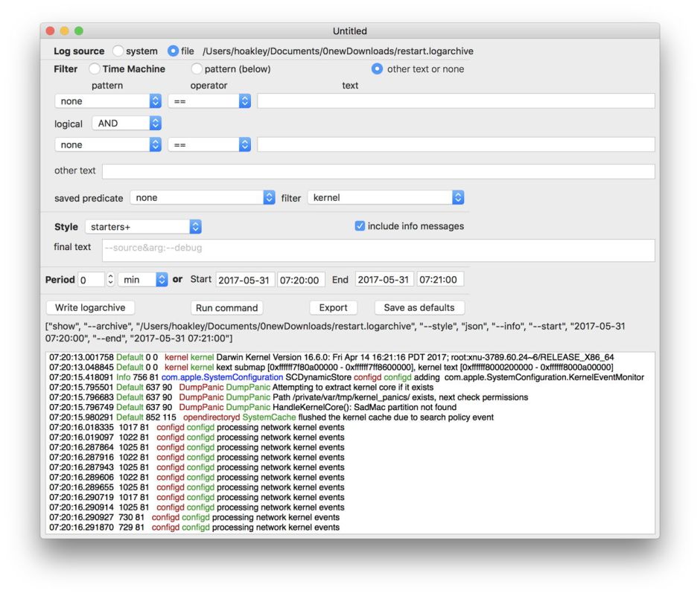Click the Export button
The height and width of the screenshot is (596, 700).
click(x=333, y=307)
